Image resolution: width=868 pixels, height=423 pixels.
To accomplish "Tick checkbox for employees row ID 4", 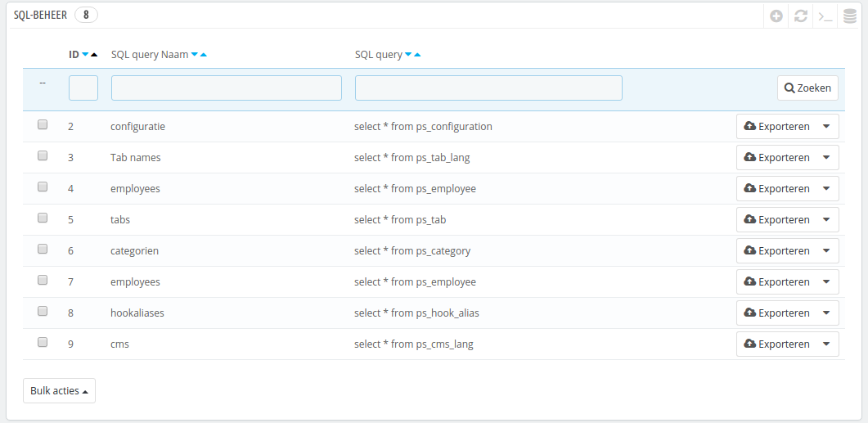I will 42,187.
